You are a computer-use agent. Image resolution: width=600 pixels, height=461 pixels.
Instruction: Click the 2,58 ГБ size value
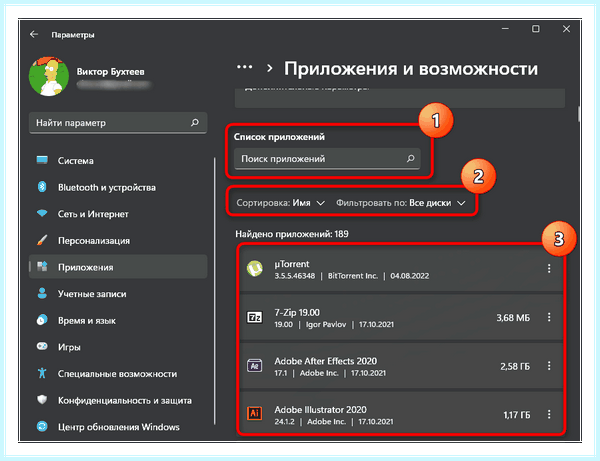click(x=515, y=367)
